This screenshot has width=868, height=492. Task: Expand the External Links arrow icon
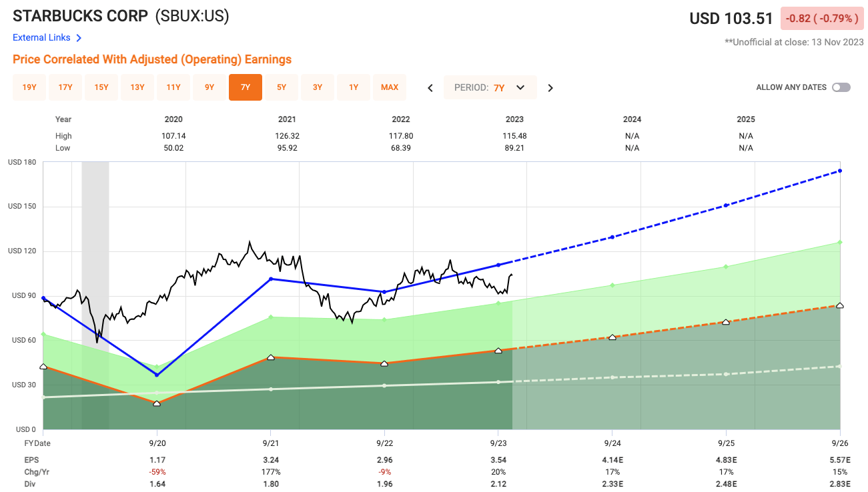point(79,38)
